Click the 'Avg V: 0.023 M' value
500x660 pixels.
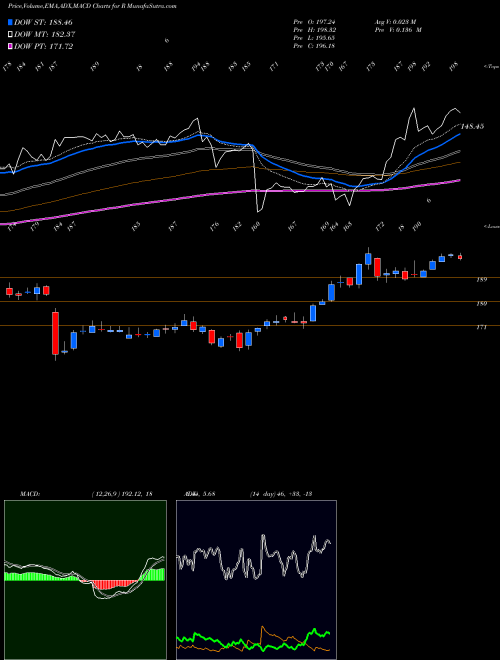396,22
